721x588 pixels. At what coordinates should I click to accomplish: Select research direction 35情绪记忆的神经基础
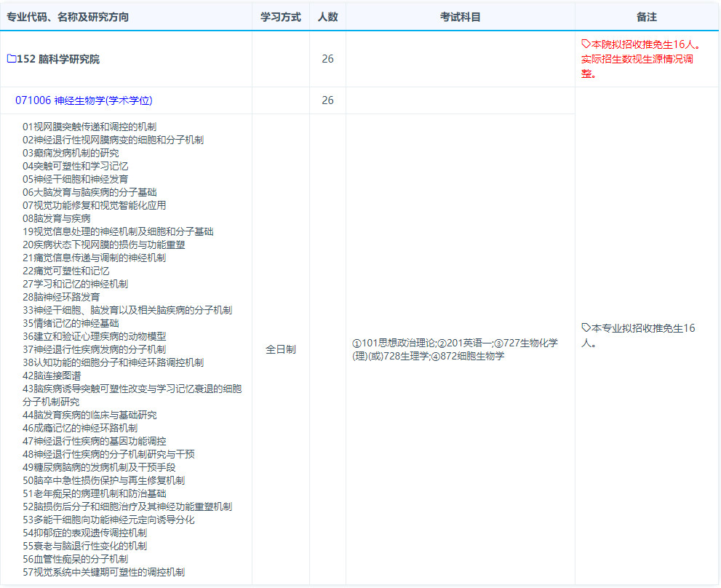71,323
